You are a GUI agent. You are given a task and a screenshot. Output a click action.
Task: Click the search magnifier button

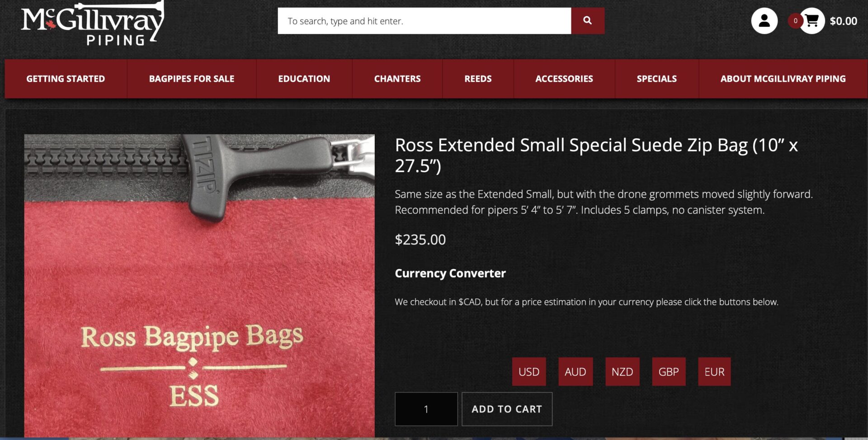coord(587,20)
